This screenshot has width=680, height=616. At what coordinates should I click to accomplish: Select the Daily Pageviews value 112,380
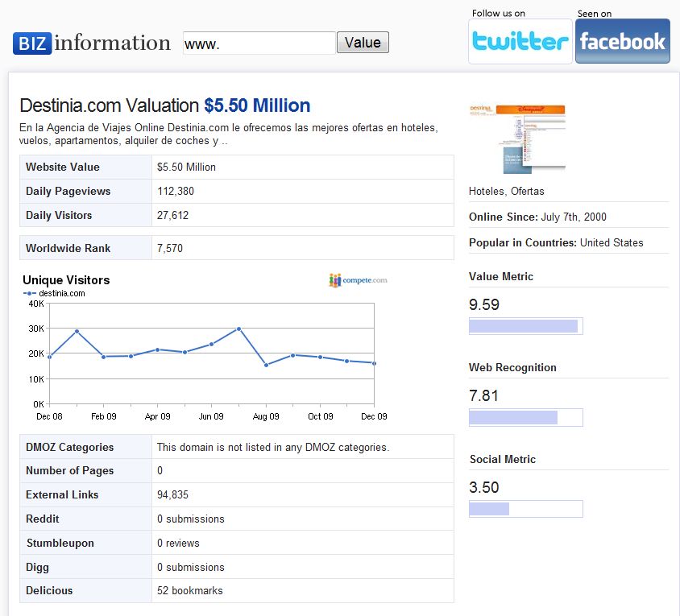click(x=176, y=191)
